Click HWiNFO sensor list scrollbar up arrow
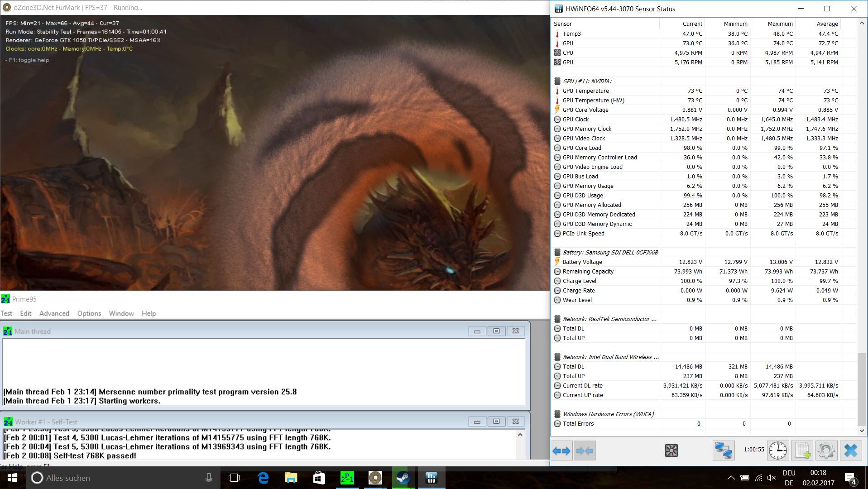The width and height of the screenshot is (868, 489). tap(862, 23)
